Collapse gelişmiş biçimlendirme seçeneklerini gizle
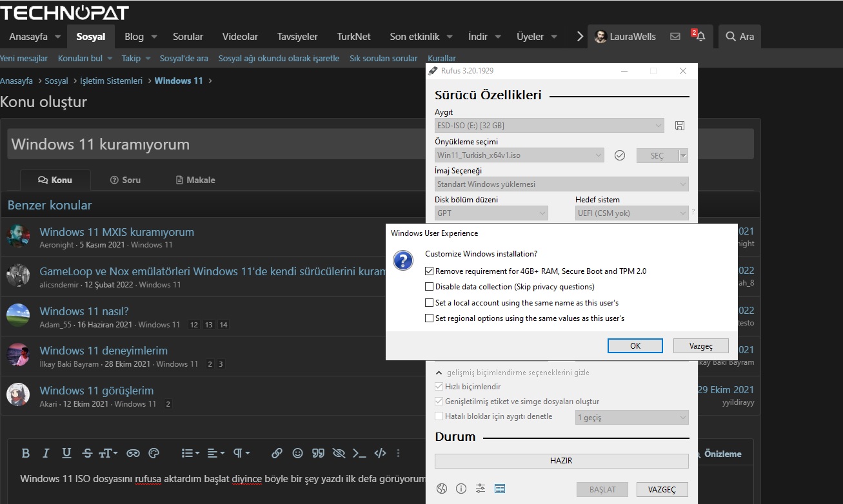 [513, 373]
